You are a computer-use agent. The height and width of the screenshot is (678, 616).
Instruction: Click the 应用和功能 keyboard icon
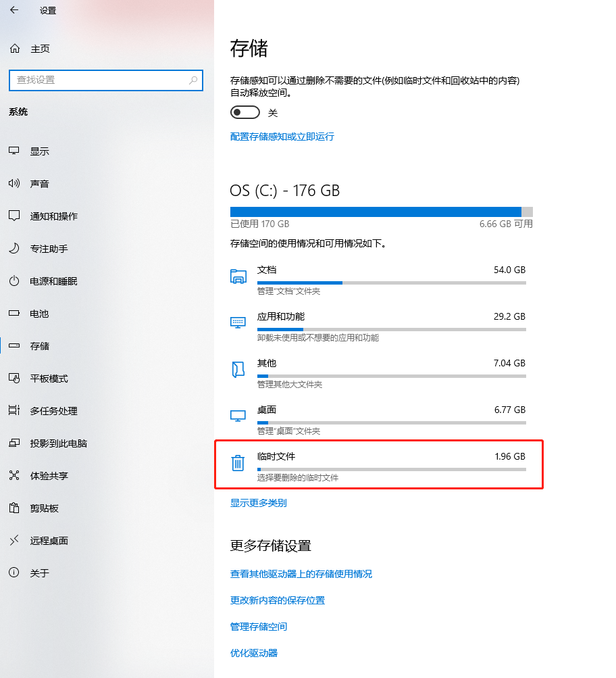[238, 322]
